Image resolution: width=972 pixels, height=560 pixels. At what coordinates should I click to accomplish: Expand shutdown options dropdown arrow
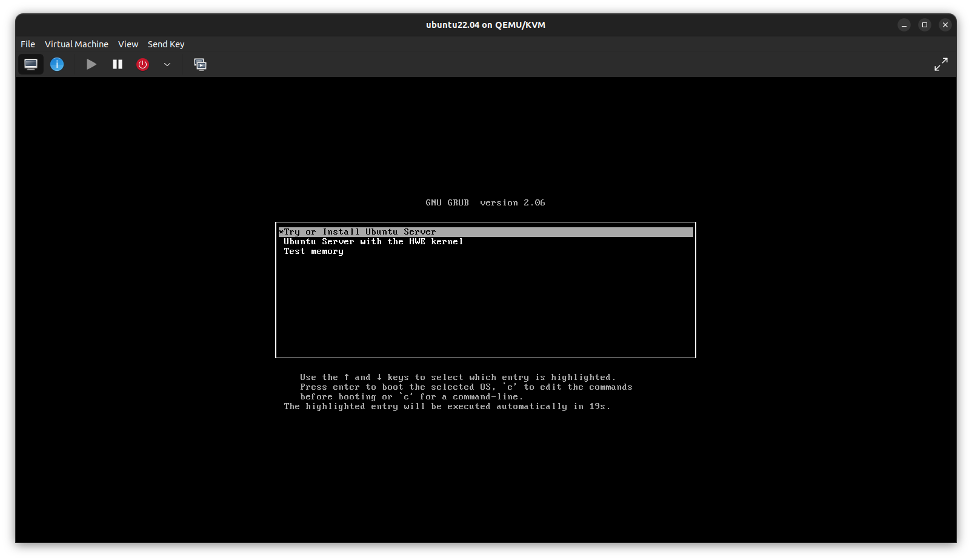(x=167, y=64)
